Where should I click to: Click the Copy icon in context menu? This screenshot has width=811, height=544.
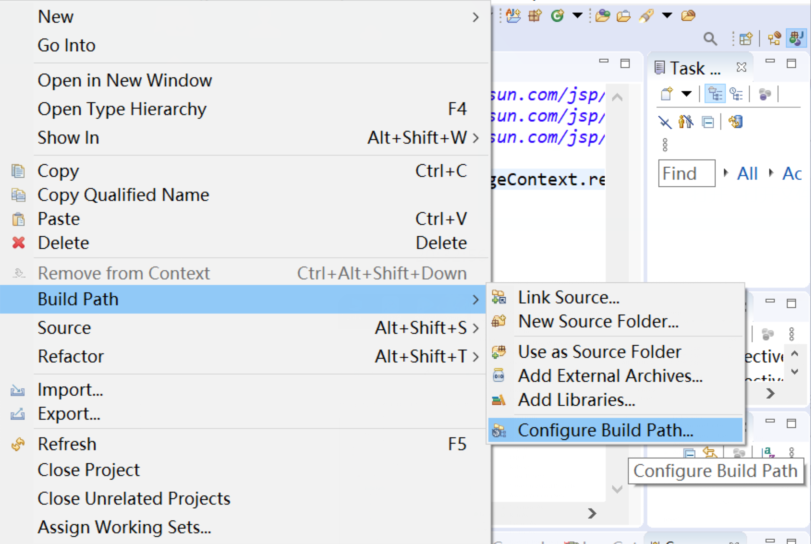18,171
